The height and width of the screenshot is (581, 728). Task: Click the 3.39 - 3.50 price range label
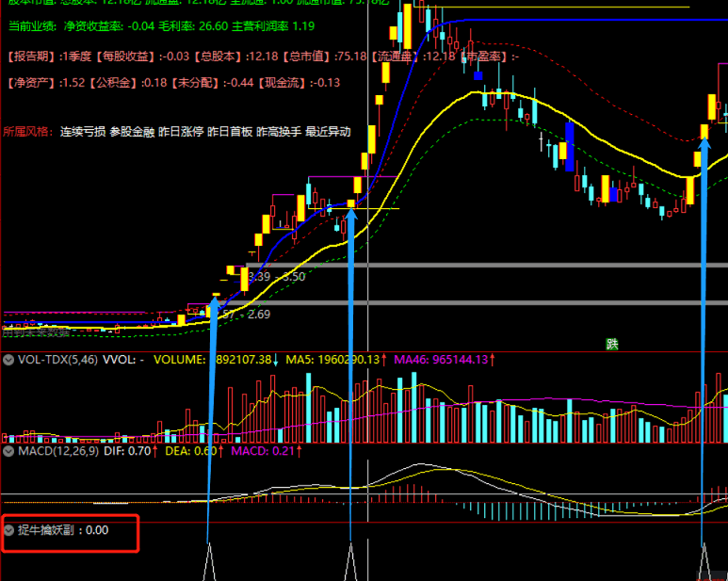[x=277, y=277]
